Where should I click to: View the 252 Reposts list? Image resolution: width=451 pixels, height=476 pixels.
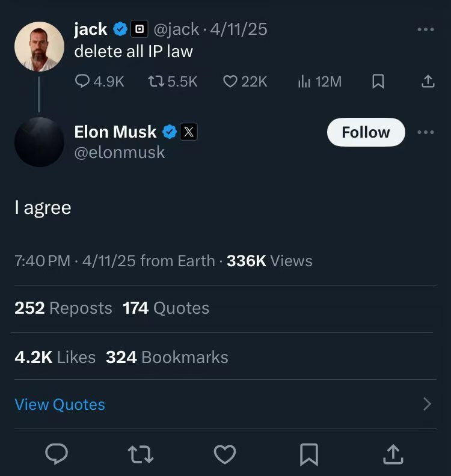coord(63,308)
